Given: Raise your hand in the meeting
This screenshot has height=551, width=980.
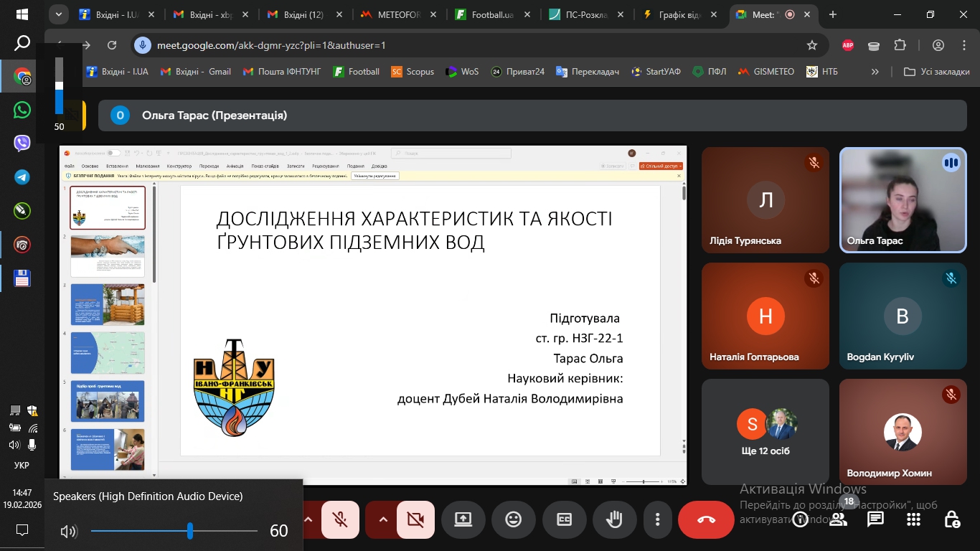Looking at the screenshot, I should coord(614,518).
